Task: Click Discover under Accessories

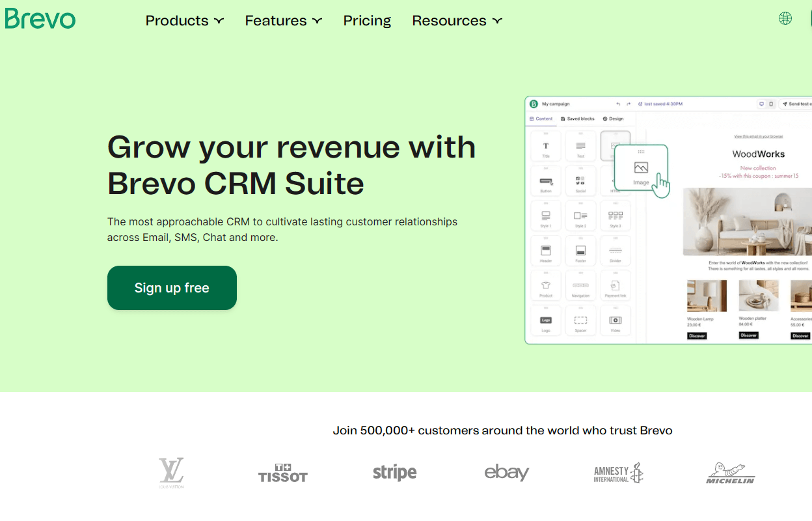Action: pos(800,336)
